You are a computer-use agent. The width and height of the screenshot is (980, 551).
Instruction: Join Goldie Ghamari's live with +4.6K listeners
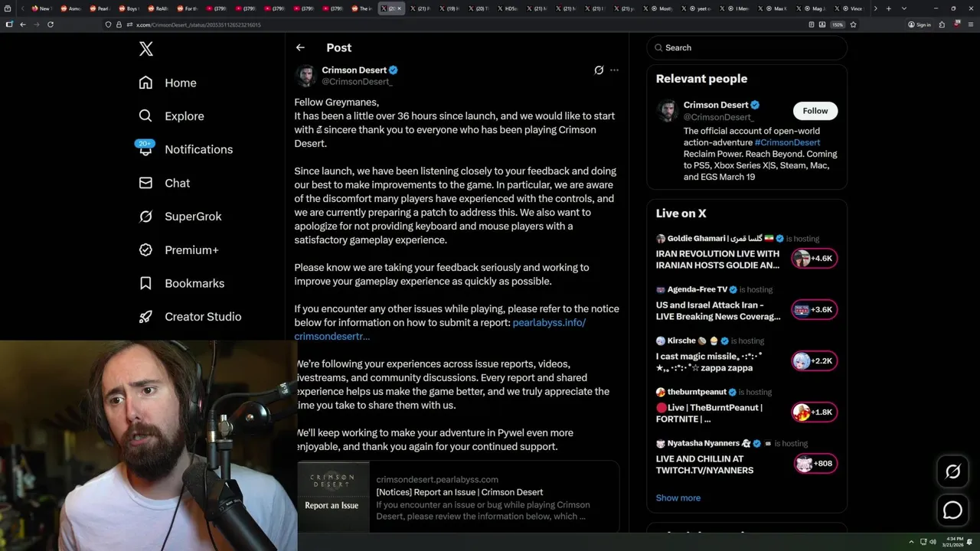[815, 259]
